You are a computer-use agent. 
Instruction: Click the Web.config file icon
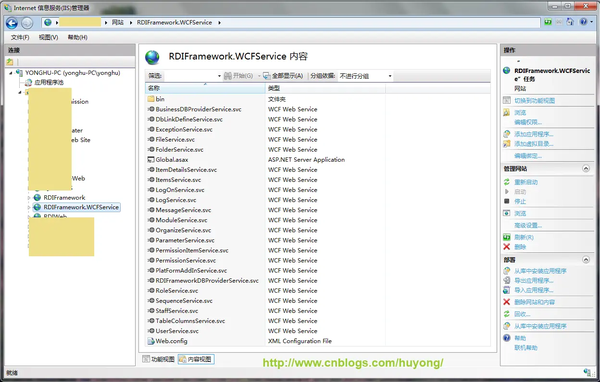coord(151,341)
